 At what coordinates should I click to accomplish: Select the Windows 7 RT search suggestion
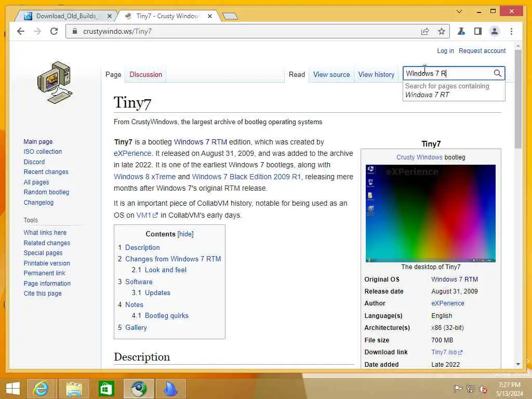(x=454, y=90)
